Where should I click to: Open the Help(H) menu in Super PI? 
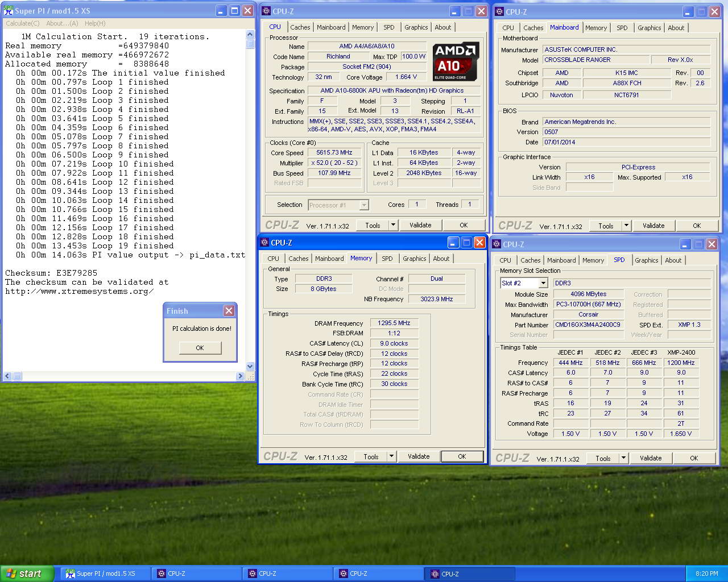(x=95, y=23)
